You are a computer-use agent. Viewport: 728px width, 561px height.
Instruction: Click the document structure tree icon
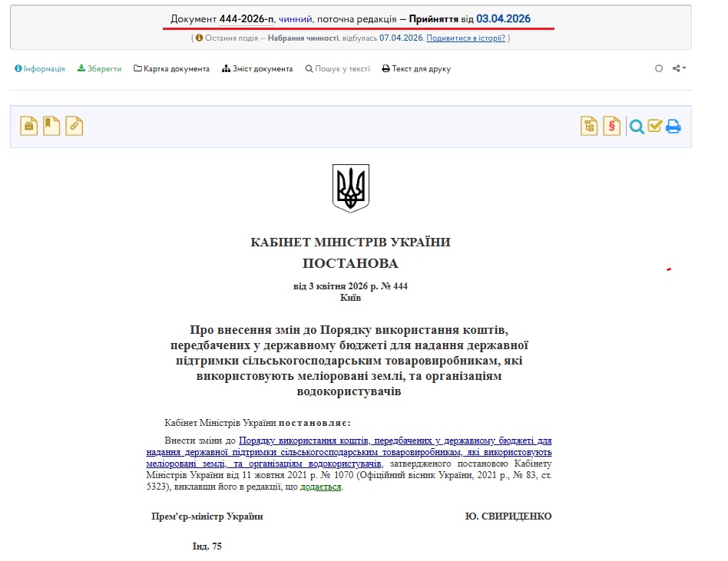(589, 126)
